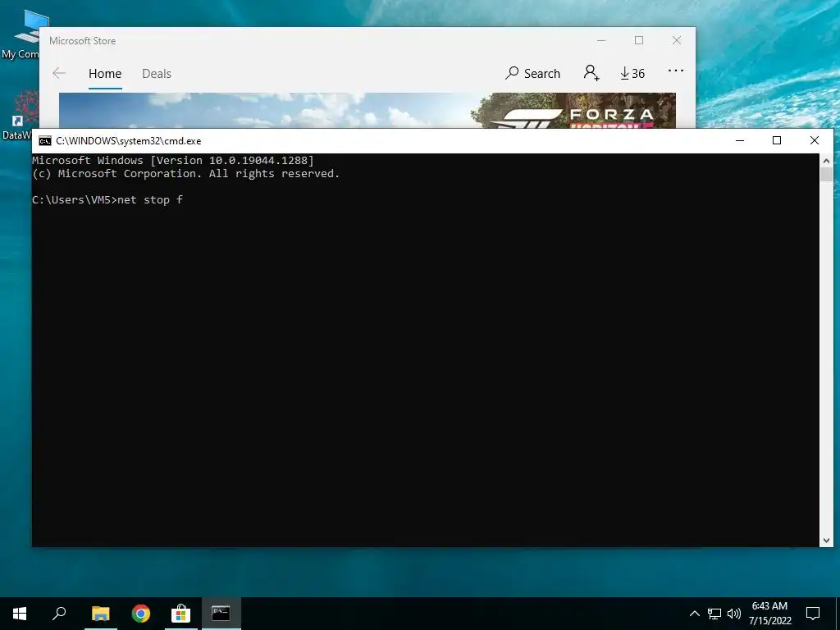The height and width of the screenshot is (630, 840).
Task: Open the Store's three-dot more menu
Action: pos(676,71)
